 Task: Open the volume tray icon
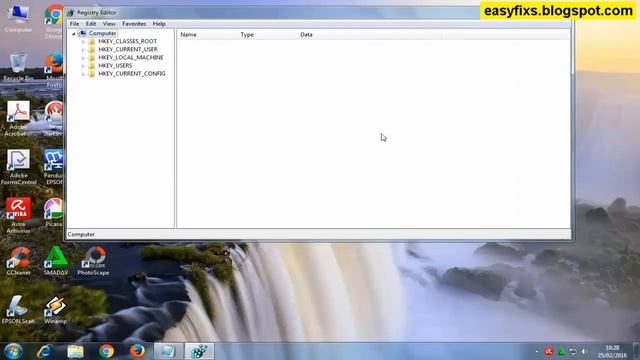point(584,351)
